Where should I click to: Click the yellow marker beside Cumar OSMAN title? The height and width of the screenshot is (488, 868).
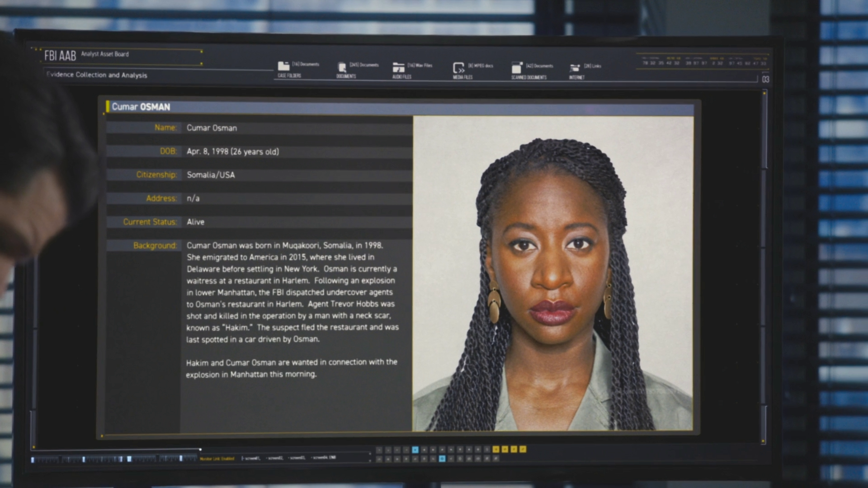click(x=108, y=107)
